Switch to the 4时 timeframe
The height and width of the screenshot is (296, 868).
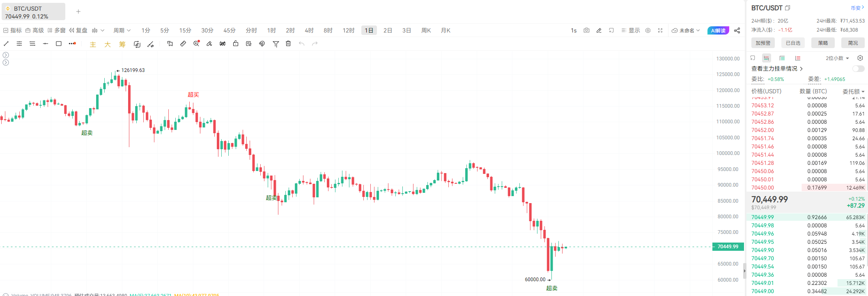pyautogui.click(x=309, y=30)
